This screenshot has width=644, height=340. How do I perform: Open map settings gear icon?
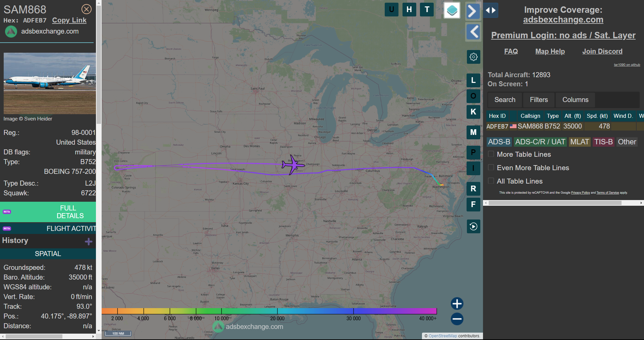pyautogui.click(x=474, y=57)
